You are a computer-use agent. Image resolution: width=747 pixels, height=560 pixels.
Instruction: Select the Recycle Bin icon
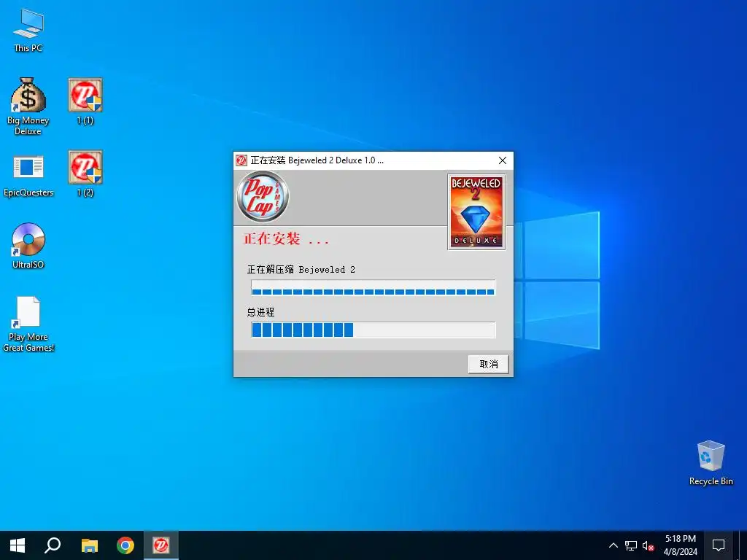[711, 463]
